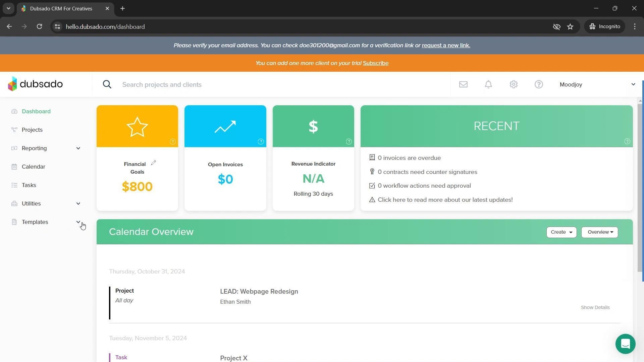This screenshot has width=644, height=362.
Task: Open the mail inbox envelope icon
Action: tap(463, 84)
